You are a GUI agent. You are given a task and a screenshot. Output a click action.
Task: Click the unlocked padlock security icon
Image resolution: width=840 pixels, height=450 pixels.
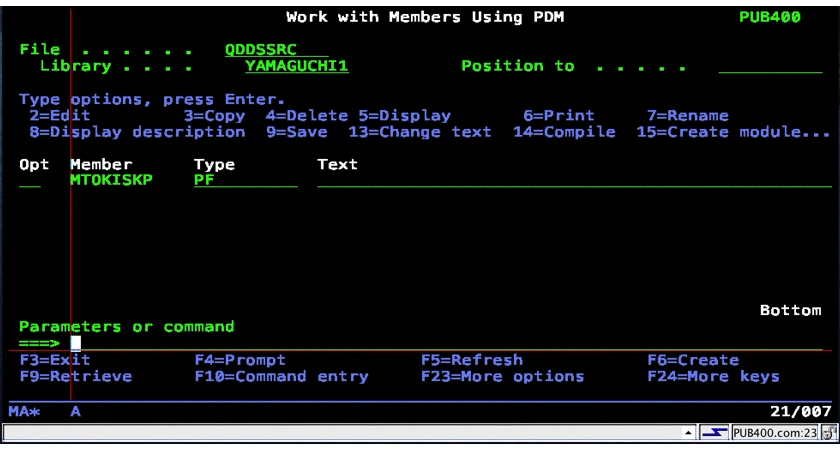(x=827, y=432)
